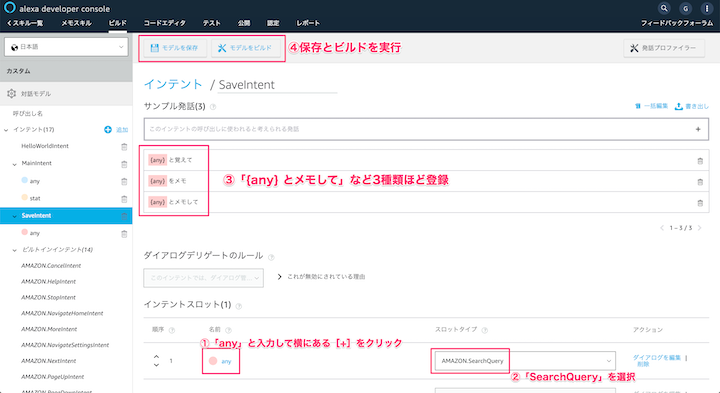Open the 日本語 language dropdown

tap(66, 47)
